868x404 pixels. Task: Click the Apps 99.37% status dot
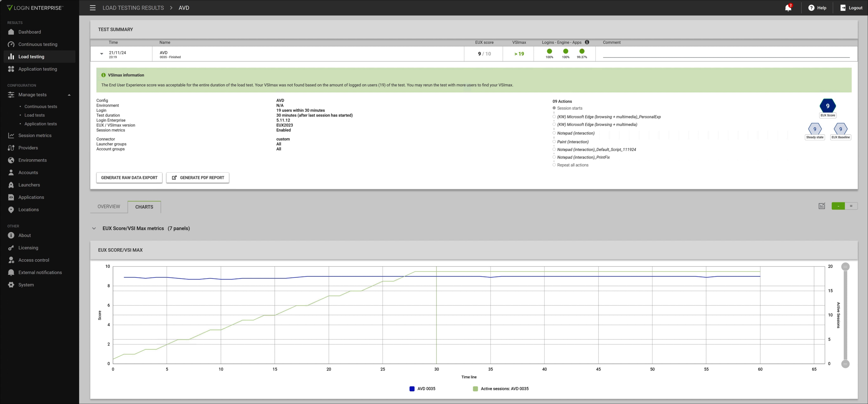(x=582, y=51)
